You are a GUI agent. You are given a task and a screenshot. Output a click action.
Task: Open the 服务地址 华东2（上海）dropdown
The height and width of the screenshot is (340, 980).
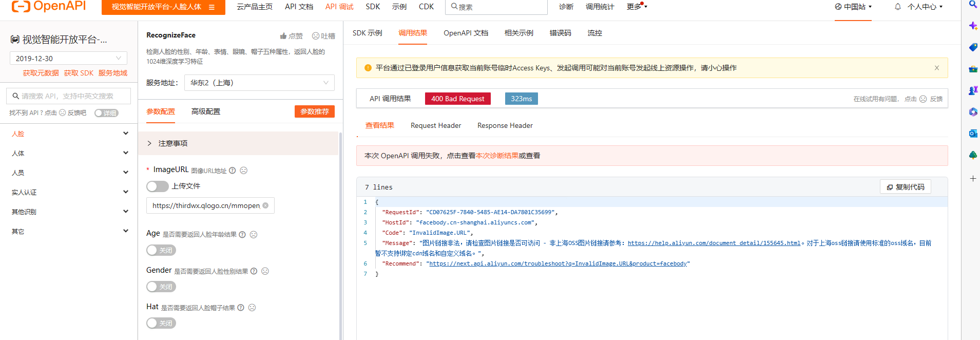tap(259, 83)
